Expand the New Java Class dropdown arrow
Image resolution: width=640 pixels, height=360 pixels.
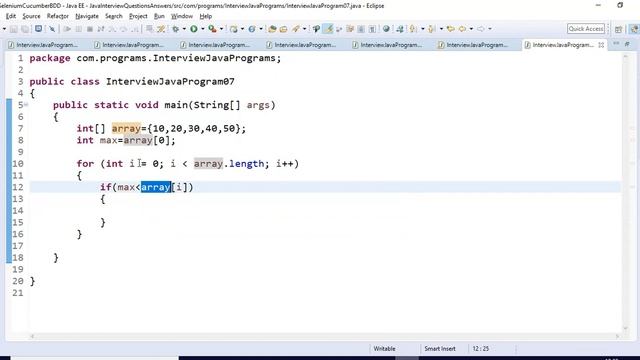pyautogui.click(x=261, y=29)
